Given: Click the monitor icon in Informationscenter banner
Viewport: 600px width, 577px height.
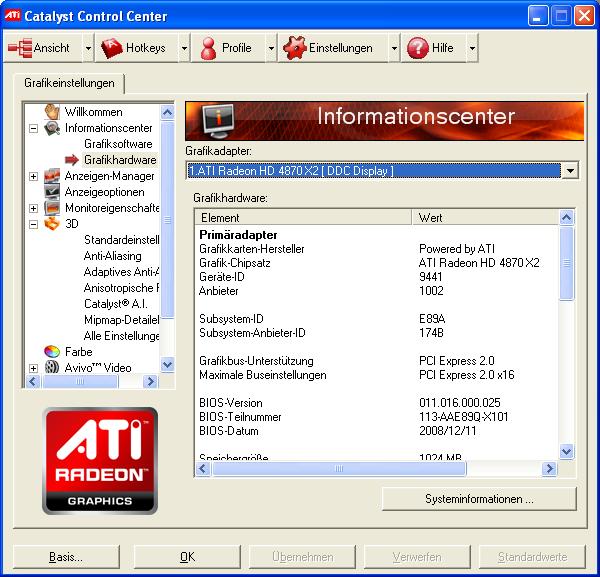Looking at the screenshot, I should tap(217, 121).
